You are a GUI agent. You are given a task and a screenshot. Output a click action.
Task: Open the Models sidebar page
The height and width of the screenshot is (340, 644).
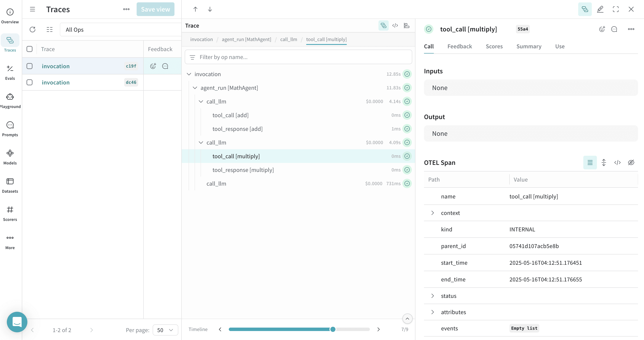click(x=10, y=157)
